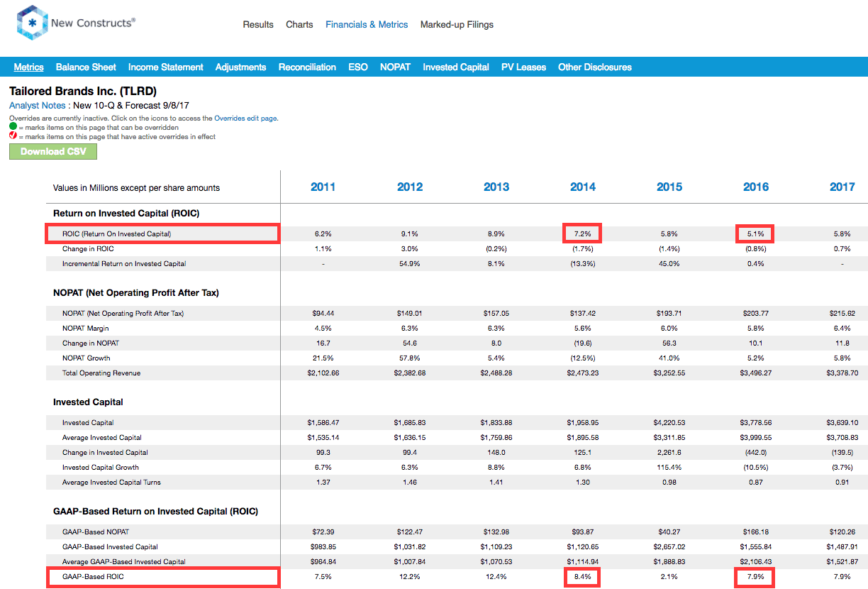This screenshot has height=589, width=868.
Task: Click 2015 Invested Capital Growth 115.4%
Action: [x=669, y=467]
